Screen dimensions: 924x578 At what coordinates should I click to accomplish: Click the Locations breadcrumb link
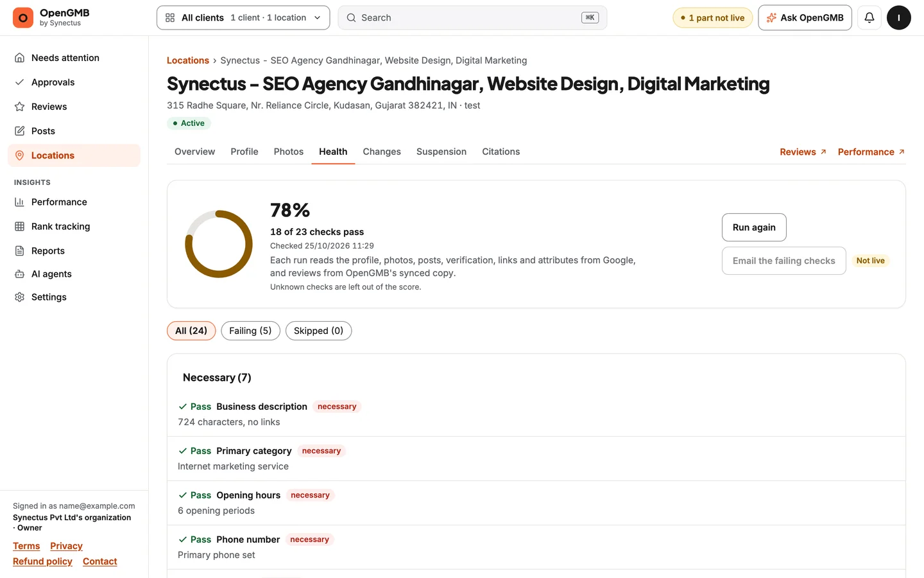188,60
